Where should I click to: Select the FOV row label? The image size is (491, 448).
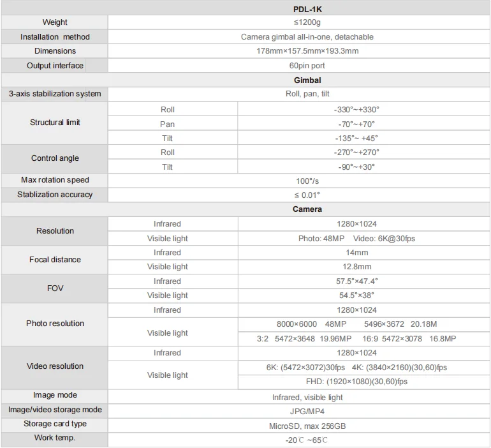[x=55, y=288]
